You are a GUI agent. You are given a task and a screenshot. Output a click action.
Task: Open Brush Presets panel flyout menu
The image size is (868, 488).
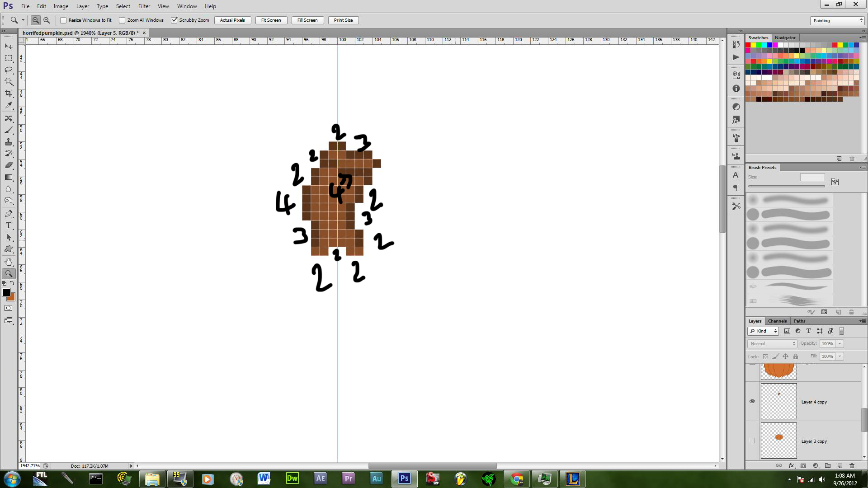(862, 167)
